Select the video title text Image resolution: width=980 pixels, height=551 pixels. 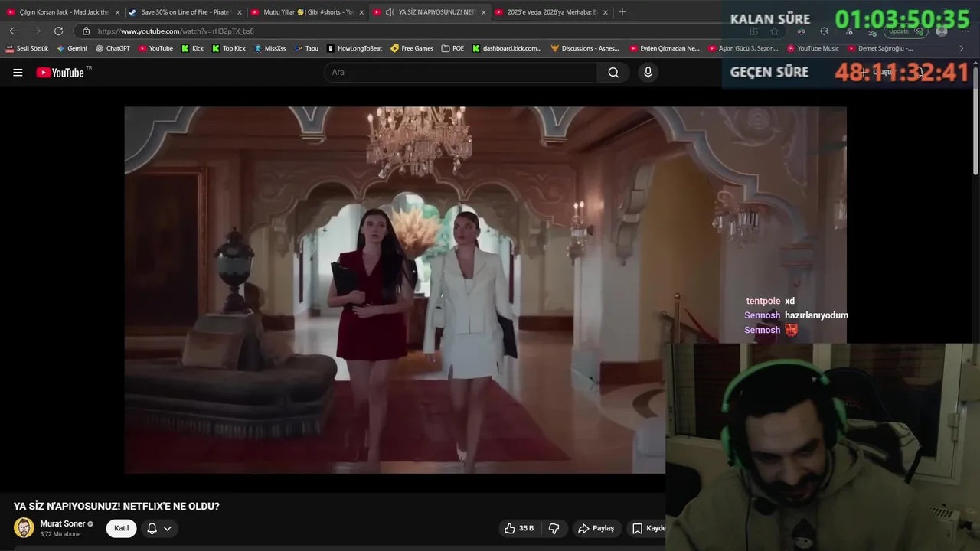tap(116, 506)
